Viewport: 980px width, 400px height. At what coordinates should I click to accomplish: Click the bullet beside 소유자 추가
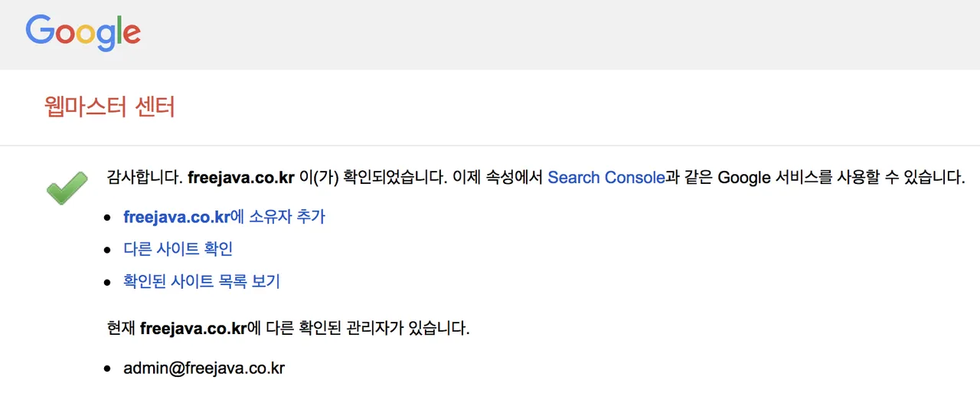(x=108, y=218)
